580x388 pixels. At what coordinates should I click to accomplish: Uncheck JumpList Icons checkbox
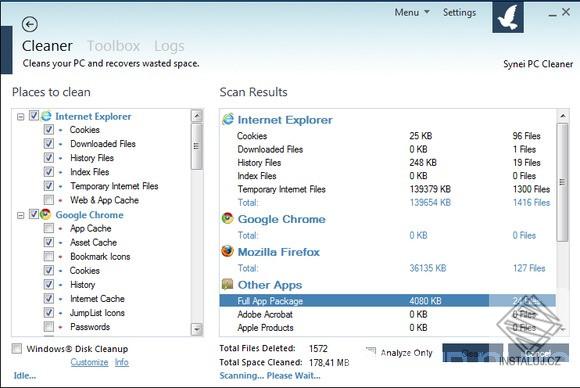click(x=48, y=313)
